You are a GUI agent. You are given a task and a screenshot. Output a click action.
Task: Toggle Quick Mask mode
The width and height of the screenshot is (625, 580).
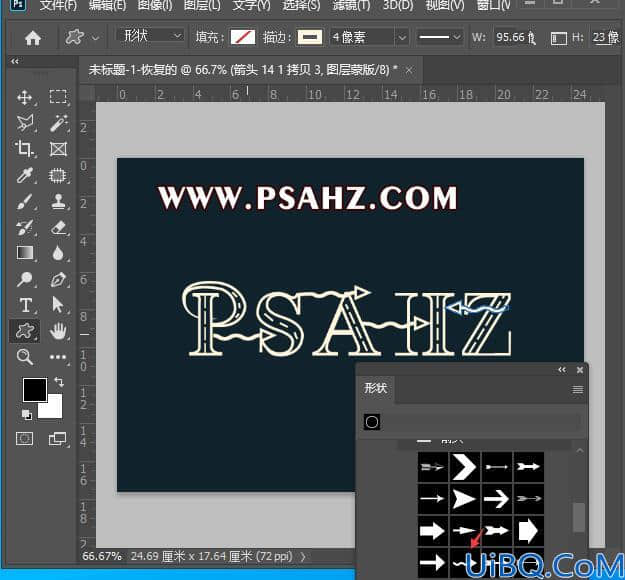point(25,438)
